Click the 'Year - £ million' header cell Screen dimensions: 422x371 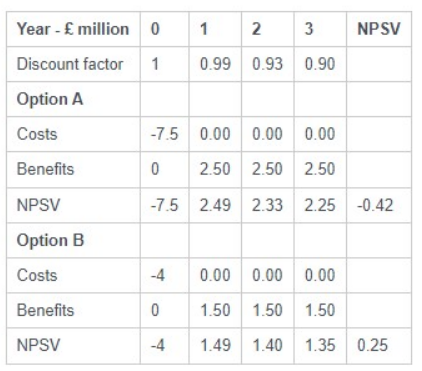pos(73,29)
